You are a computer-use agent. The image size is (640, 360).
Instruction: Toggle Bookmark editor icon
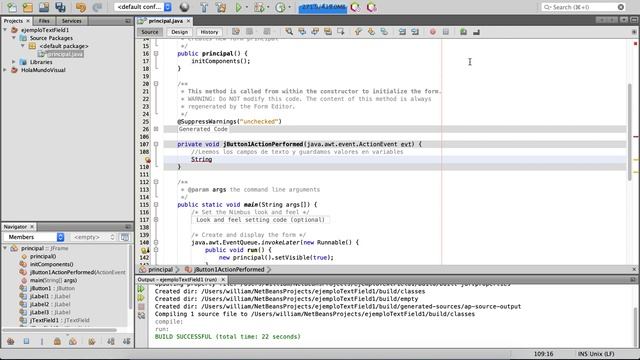(384, 32)
